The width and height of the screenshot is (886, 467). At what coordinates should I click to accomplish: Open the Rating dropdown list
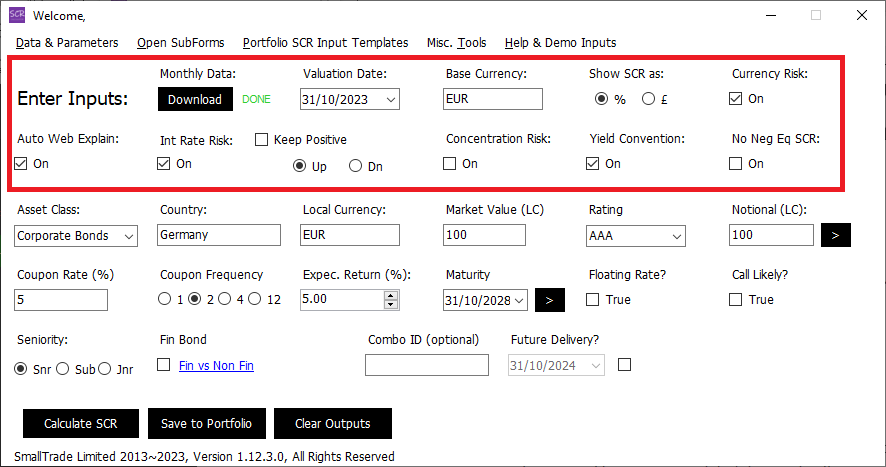click(676, 236)
